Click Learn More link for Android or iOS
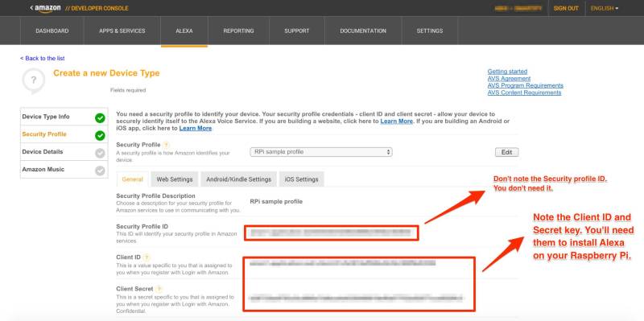This screenshot has width=644, height=321. [196, 128]
